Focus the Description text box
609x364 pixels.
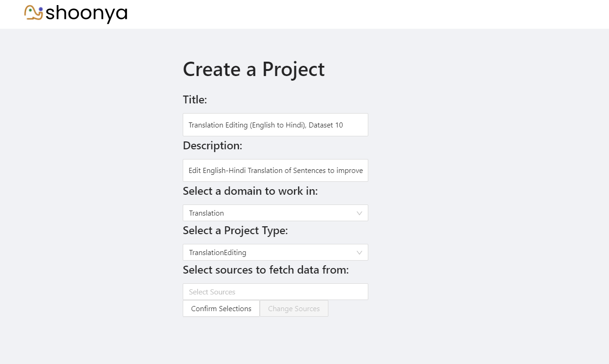pos(275,171)
